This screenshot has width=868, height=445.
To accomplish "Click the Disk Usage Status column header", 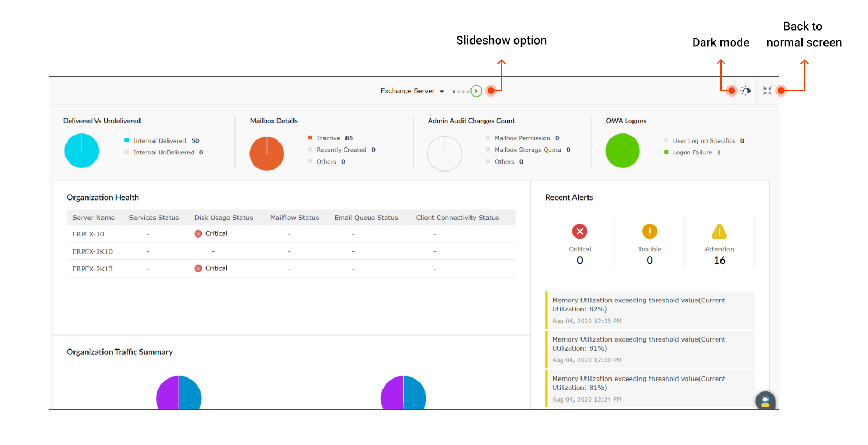I will pos(224,218).
